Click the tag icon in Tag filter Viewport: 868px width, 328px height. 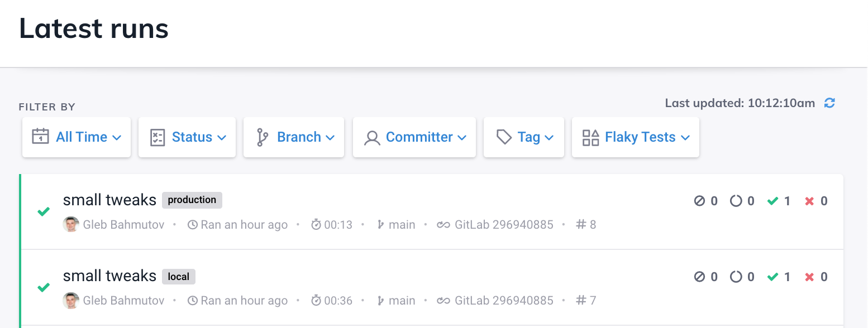click(x=504, y=137)
